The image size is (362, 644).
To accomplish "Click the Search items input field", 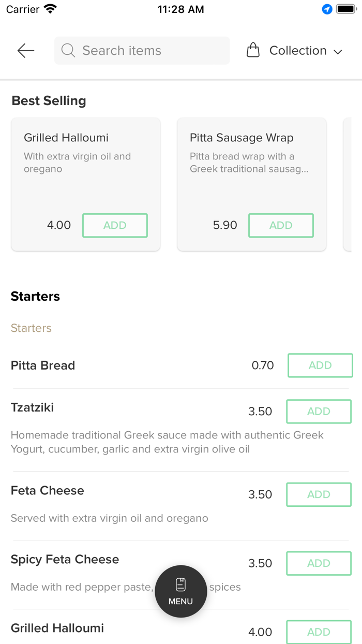I will [142, 50].
